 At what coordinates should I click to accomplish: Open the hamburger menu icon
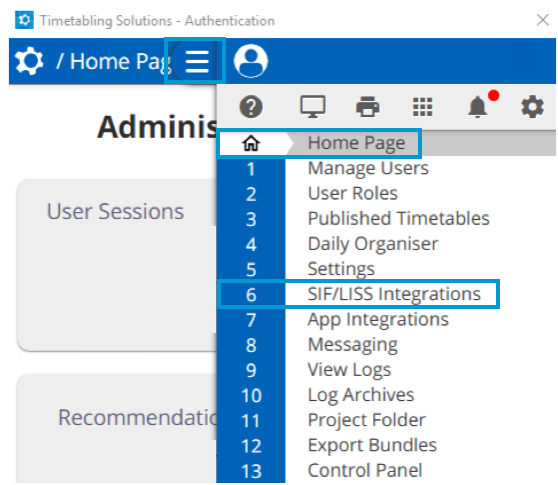click(x=197, y=61)
